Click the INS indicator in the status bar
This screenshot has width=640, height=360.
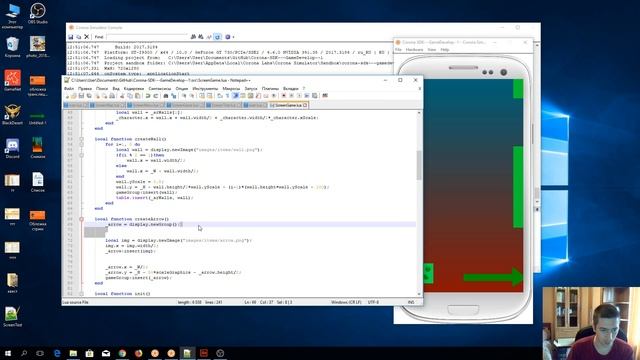pyautogui.click(x=411, y=302)
